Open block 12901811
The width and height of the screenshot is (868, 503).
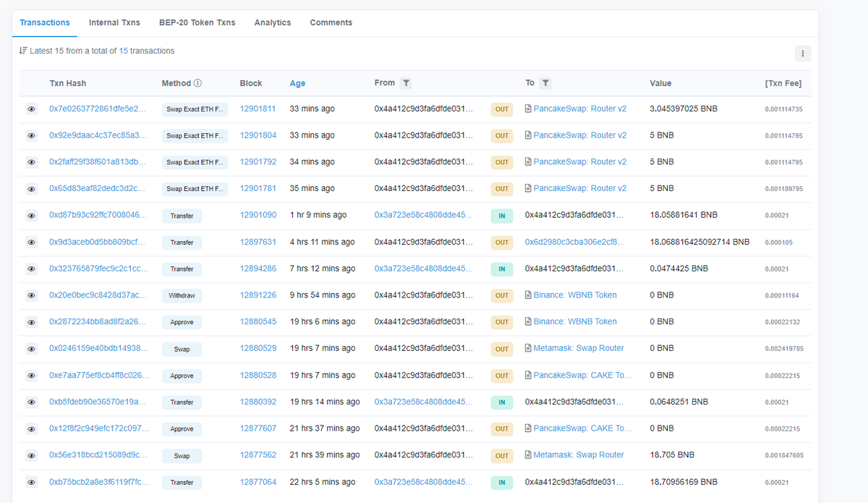click(x=258, y=109)
